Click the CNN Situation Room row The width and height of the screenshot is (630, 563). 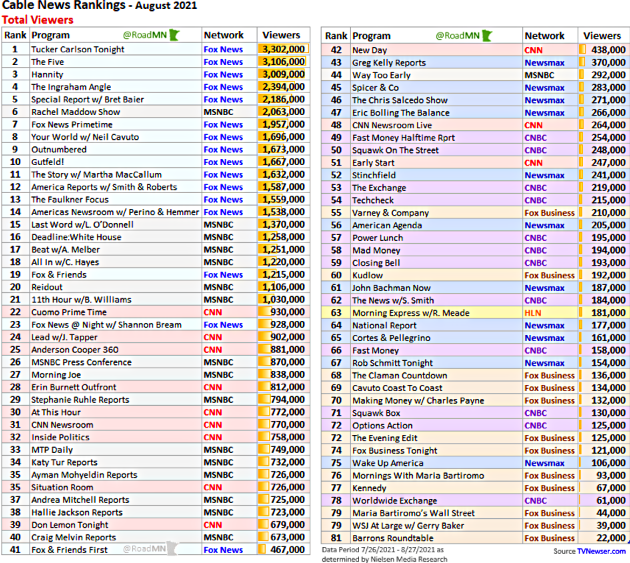point(155,487)
